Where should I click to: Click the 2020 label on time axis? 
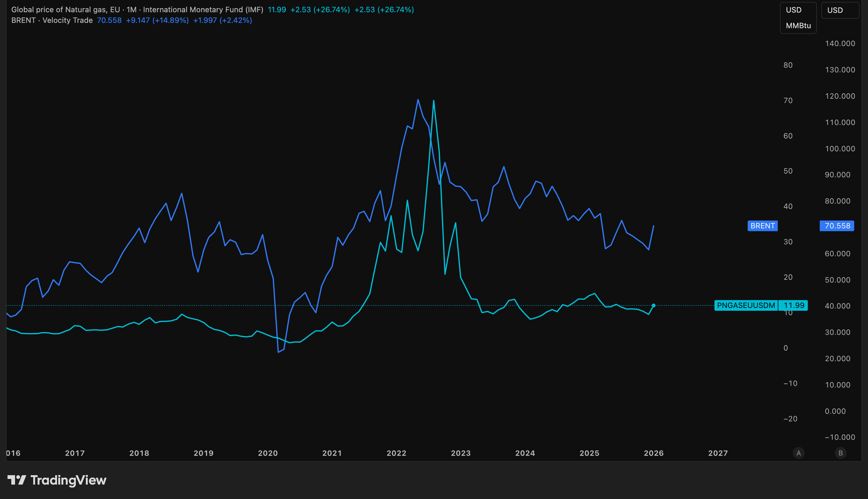pyautogui.click(x=268, y=453)
